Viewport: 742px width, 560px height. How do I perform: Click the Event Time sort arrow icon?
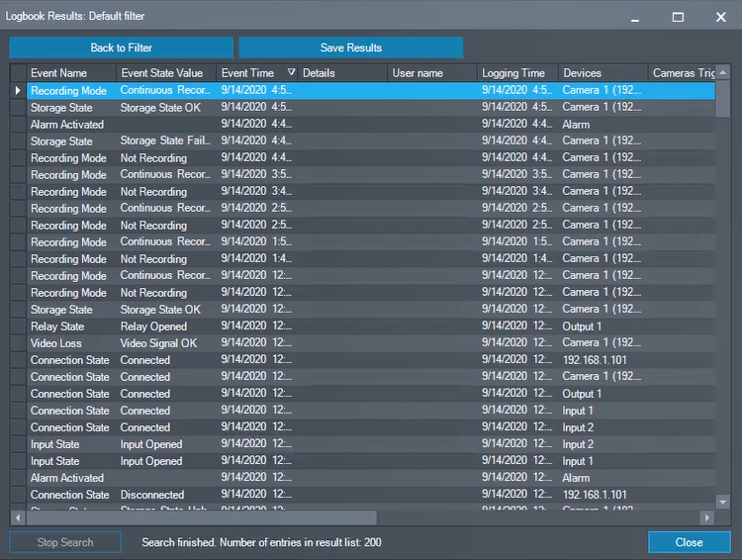[x=291, y=73]
